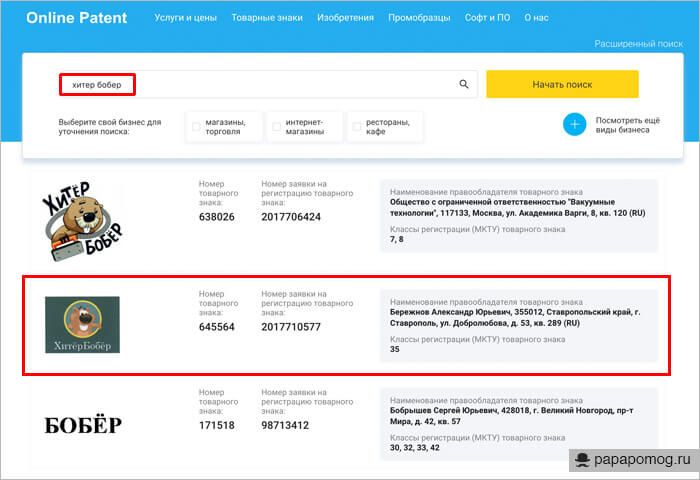
Task: Select application number 2017706424
Action: pyautogui.click(x=291, y=217)
